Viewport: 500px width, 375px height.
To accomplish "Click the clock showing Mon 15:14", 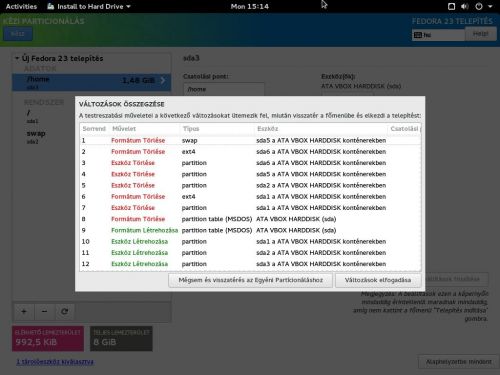I will tap(250, 6).
